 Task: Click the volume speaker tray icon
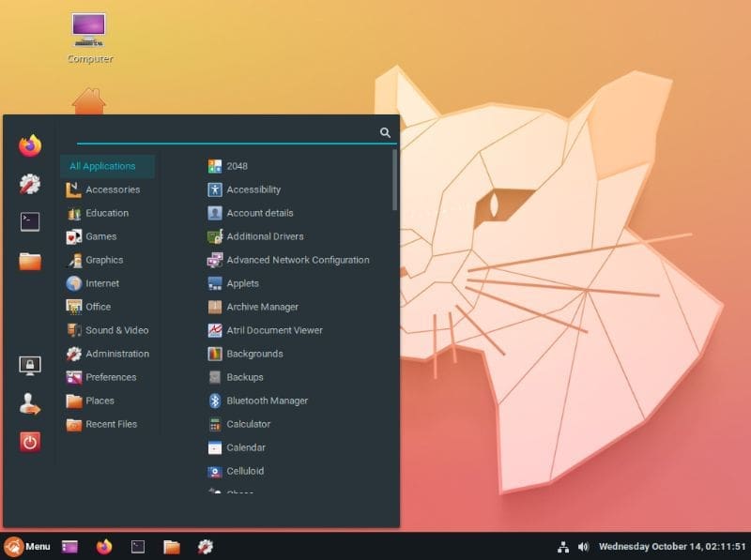tap(583, 547)
